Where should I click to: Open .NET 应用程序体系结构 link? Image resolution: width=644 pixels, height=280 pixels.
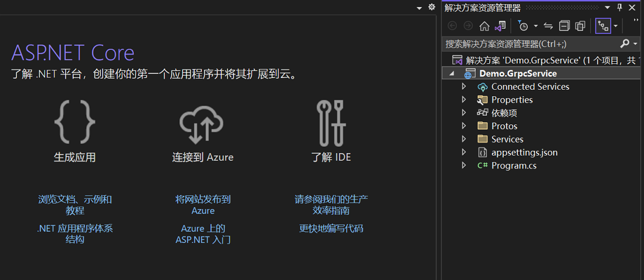click(74, 234)
